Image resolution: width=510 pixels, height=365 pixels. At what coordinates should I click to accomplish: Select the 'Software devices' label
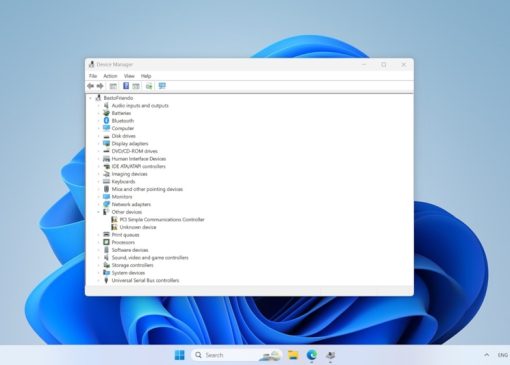[130, 250]
